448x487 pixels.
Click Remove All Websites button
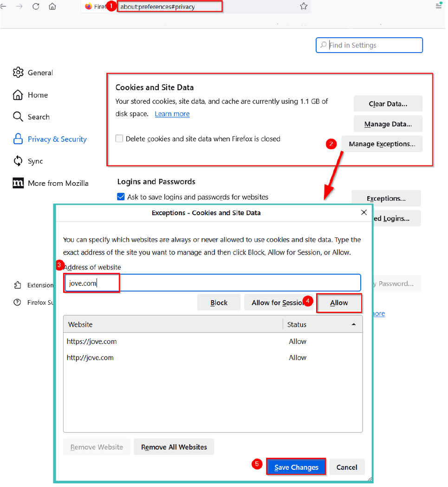coord(174,447)
